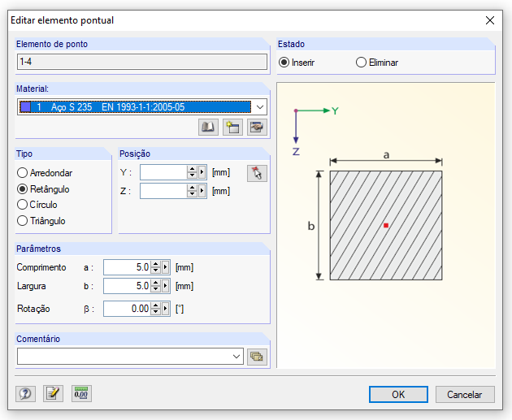The image size is (512, 420).
Task: Open the help question mark icon
Action: (x=25, y=393)
